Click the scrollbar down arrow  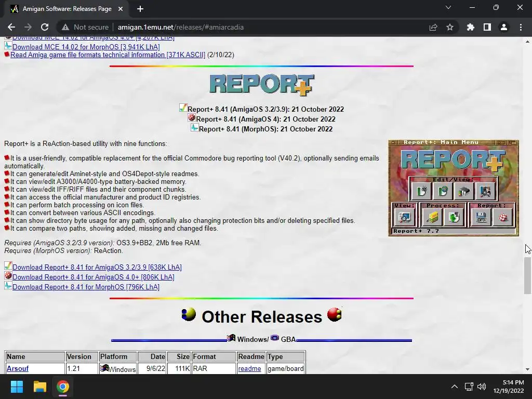pos(528,369)
